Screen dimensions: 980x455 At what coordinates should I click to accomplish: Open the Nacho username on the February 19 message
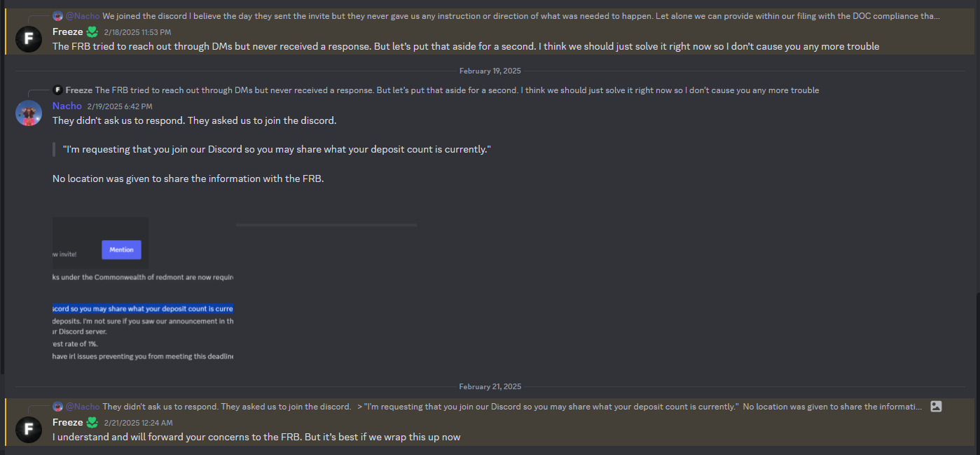67,106
